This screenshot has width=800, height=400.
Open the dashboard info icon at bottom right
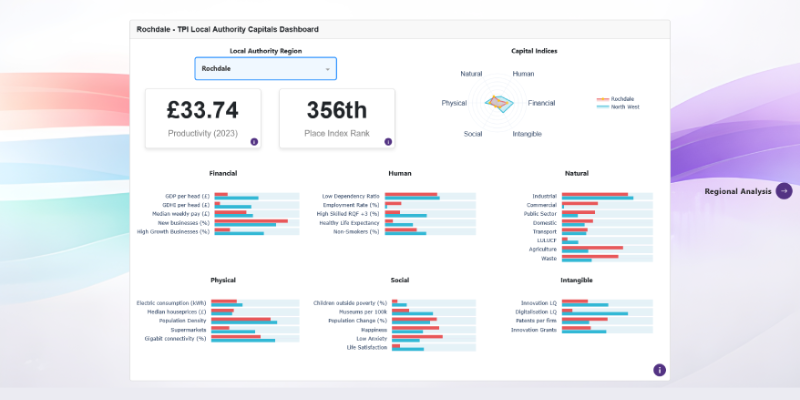coord(659,370)
